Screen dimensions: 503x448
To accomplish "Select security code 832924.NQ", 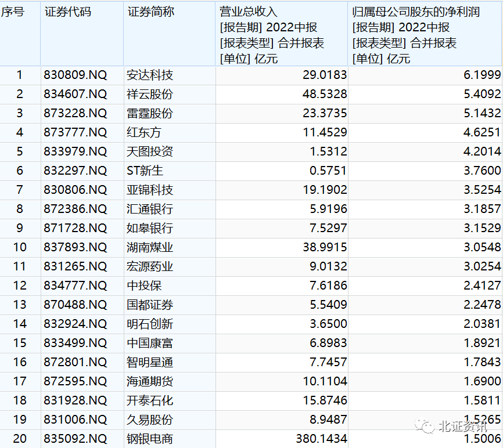I will [76, 324].
